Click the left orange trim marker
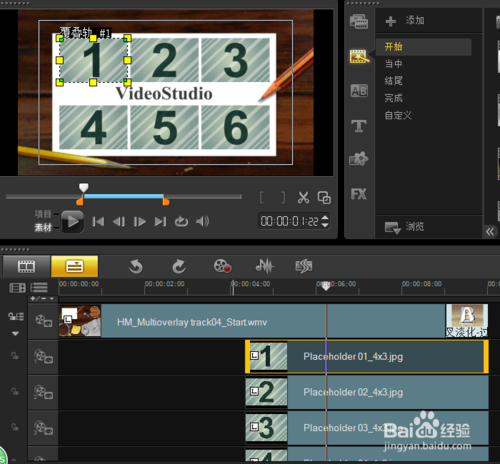The height and width of the screenshot is (464, 500). [80, 201]
